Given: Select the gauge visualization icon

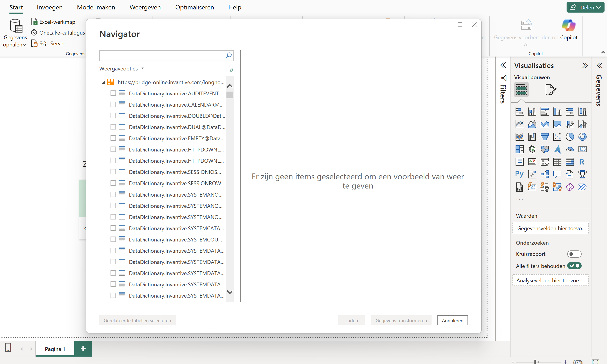Looking at the screenshot, I should [570, 149].
